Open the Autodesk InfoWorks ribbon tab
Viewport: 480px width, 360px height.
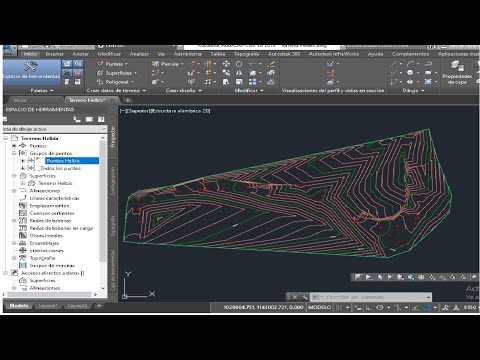(x=334, y=54)
